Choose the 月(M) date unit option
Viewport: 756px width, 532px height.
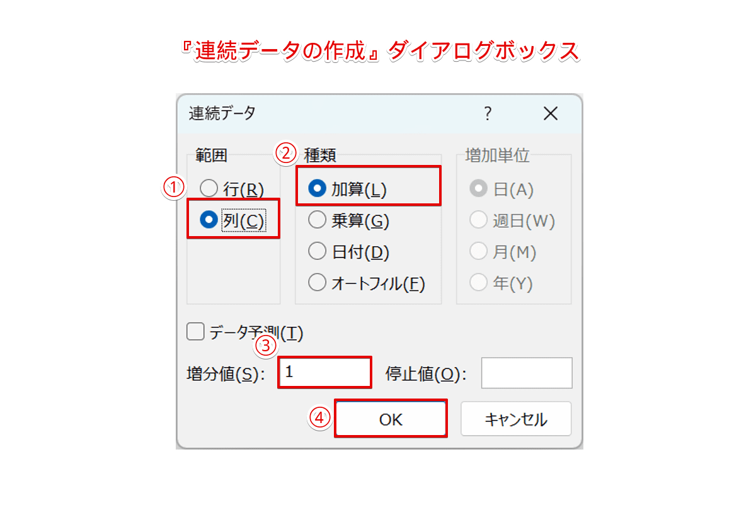(x=479, y=252)
